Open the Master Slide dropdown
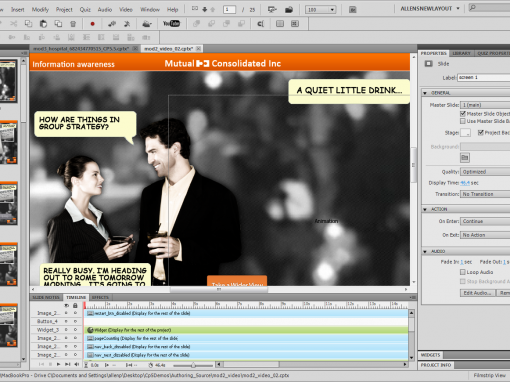Screen dimensions: 510x382 pyautogui.click(x=485, y=105)
